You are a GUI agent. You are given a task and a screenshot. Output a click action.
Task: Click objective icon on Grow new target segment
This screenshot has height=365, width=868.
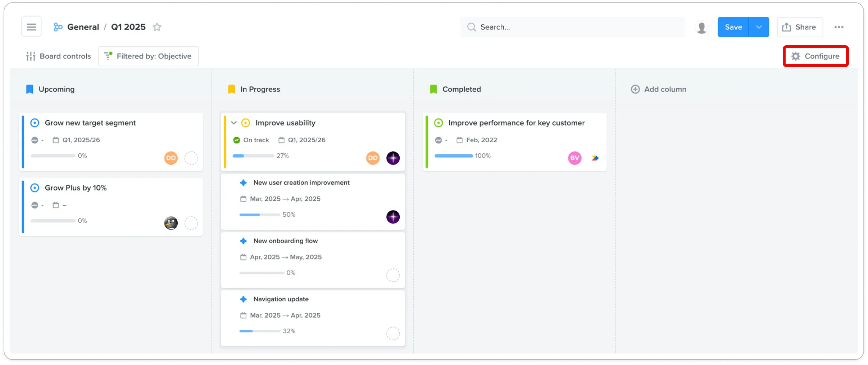[35, 123]
